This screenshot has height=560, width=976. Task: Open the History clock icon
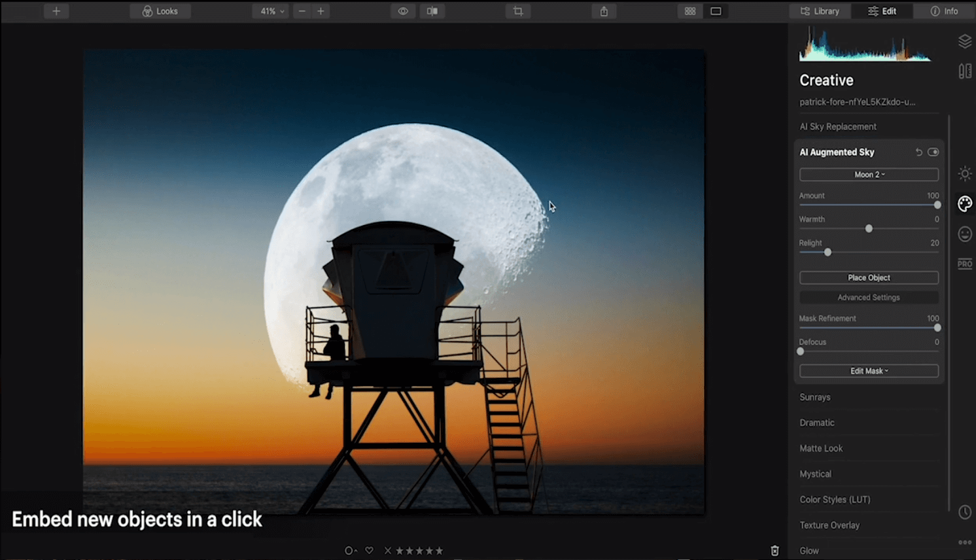[x=965, y=512]
